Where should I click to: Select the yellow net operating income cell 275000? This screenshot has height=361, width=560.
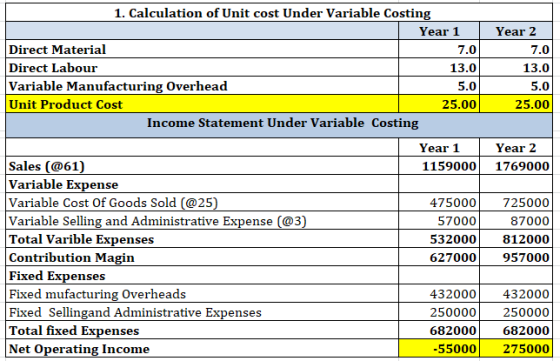point(516,349)
